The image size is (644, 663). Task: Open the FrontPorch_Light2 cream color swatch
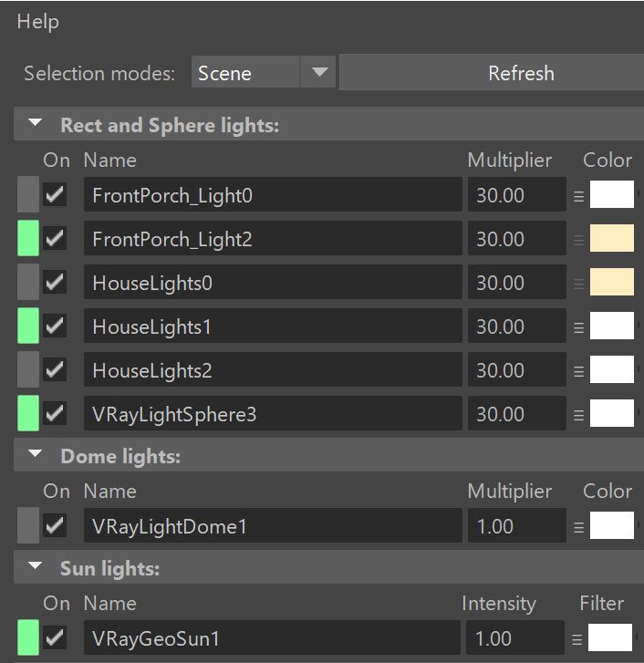[611, 238]
